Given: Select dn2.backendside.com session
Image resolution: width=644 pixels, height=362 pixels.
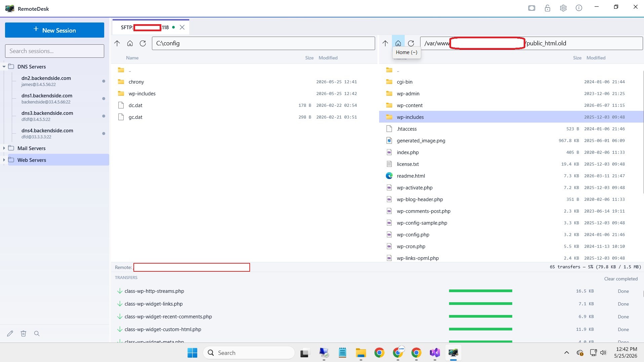Looking at the screenshot, I should (59, 81).
